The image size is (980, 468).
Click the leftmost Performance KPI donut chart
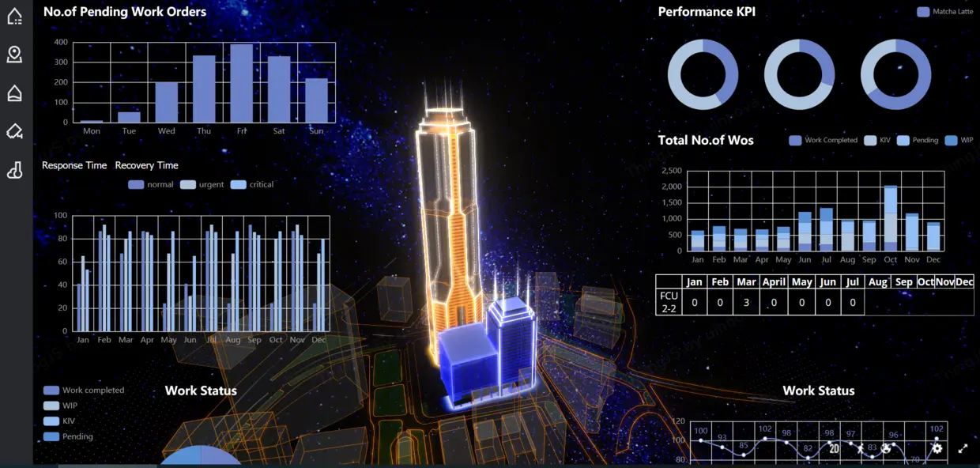coord(703,74)
